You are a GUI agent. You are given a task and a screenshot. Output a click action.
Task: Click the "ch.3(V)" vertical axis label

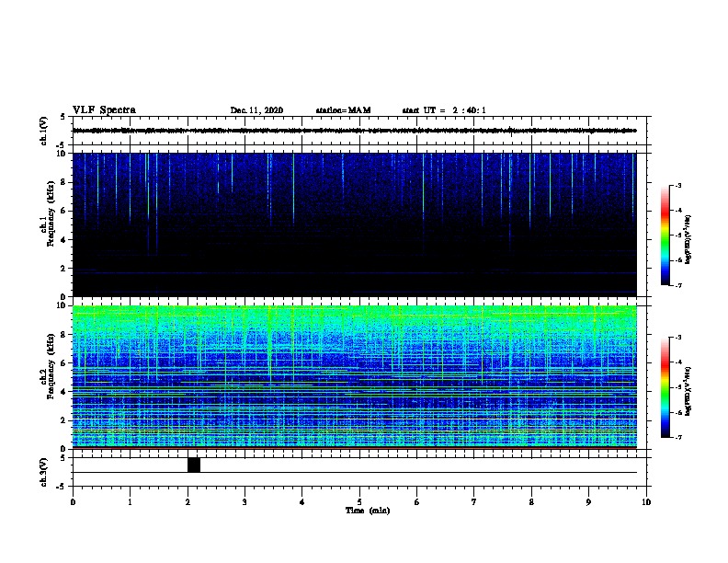43,472
